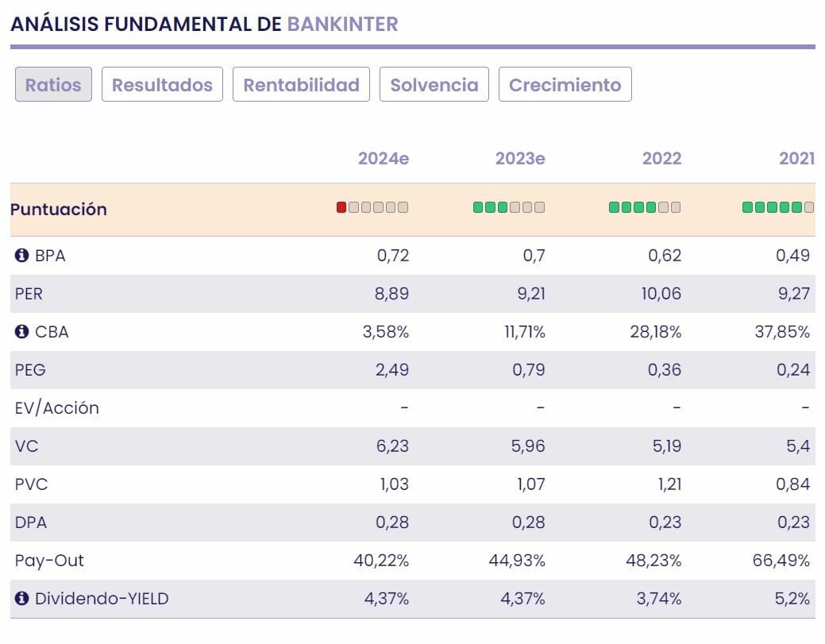Select the Ratios tab
The image size is (825, 644).
(53, 85)
